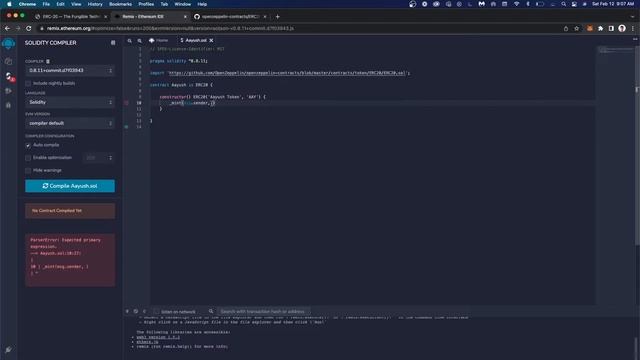The width and height of the screenshot is (640, 360).
Task: Go back in Chrome
Action: click(x=7, y=28)
